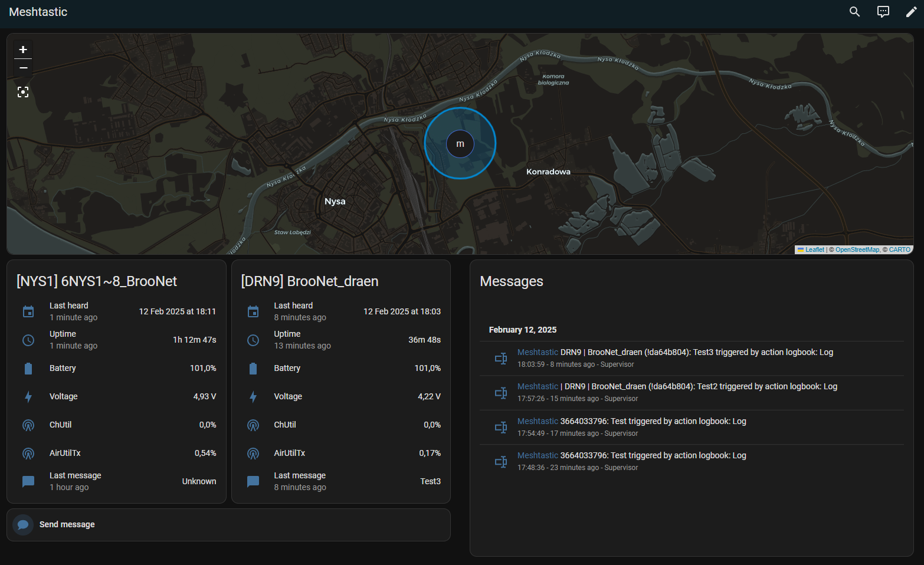Screen dimensions: 924x565
Task: Click the search magnifier icon in header
Action: [854, 12]
